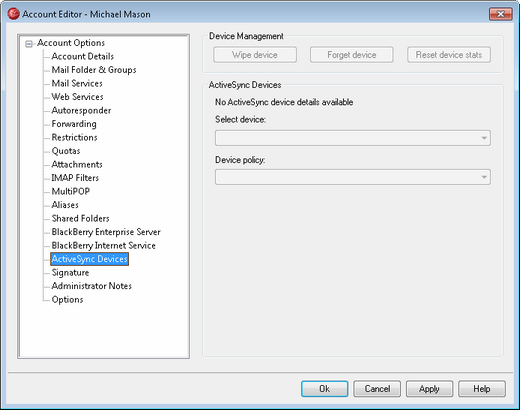Click the Apply button
520x410 pixels.
[429, 389]
